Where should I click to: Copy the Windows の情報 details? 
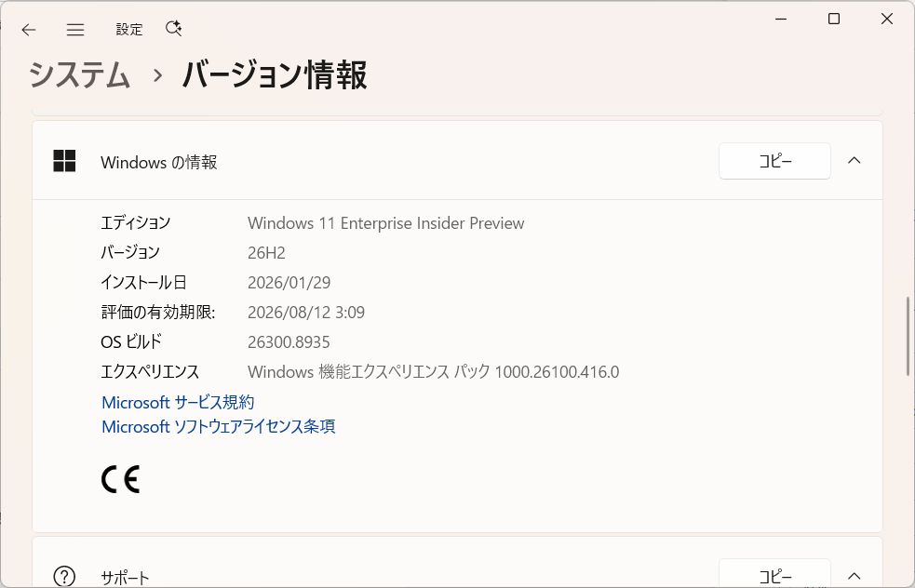click(774, 161)
